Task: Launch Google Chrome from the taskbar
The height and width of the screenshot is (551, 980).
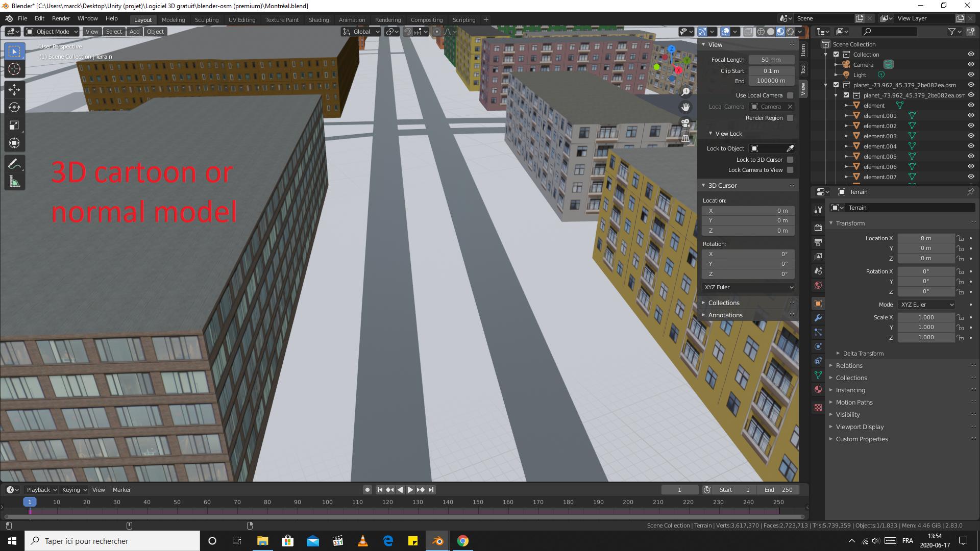Action: 462,540
